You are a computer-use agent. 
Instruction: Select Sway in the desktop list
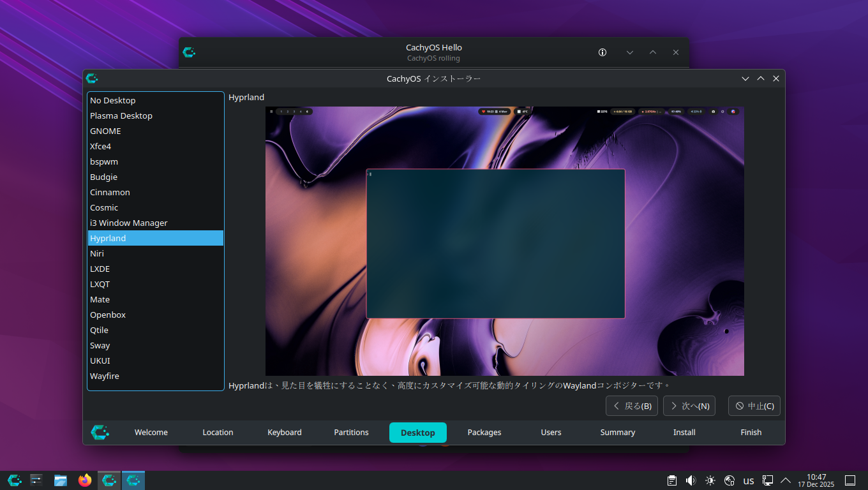click(156, 345)
